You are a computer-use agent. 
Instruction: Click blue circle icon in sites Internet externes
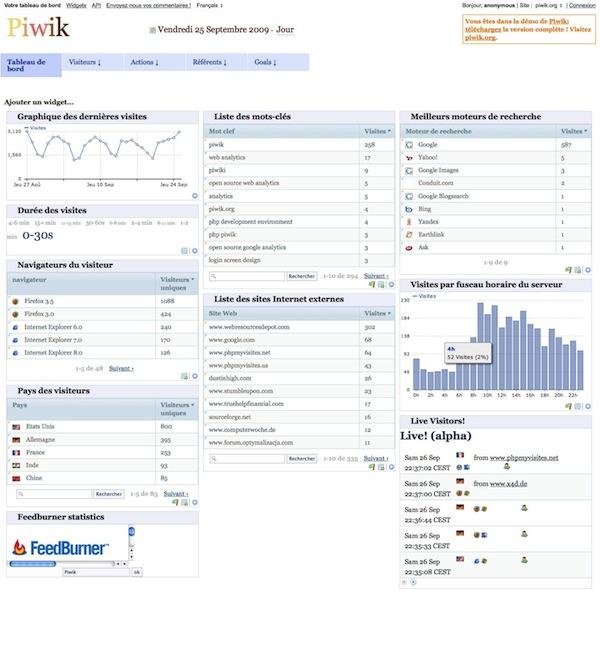coord(391,467)
